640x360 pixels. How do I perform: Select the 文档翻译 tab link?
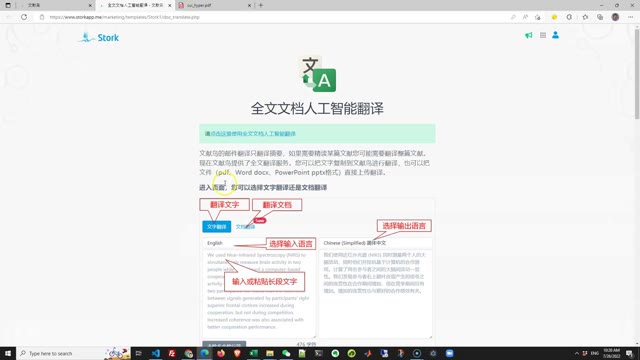[x=245, y=227]
